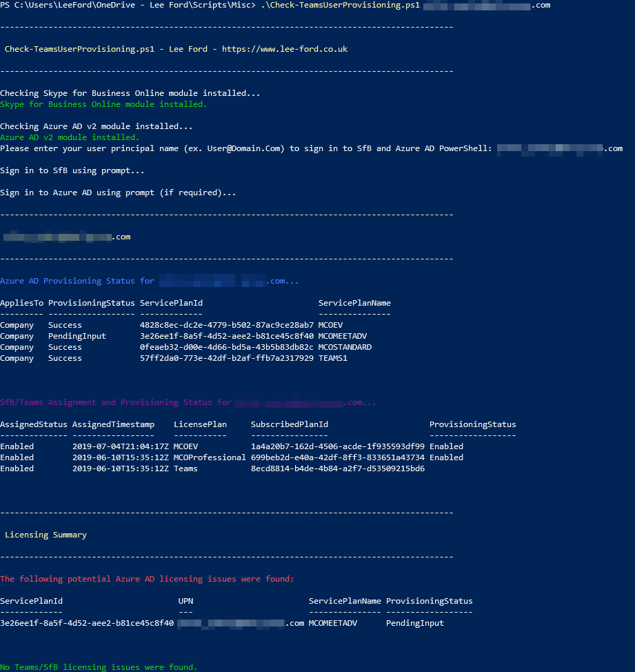
Task: Click MCOMEETADV in the licensing issues table
Action: (333, 623)
